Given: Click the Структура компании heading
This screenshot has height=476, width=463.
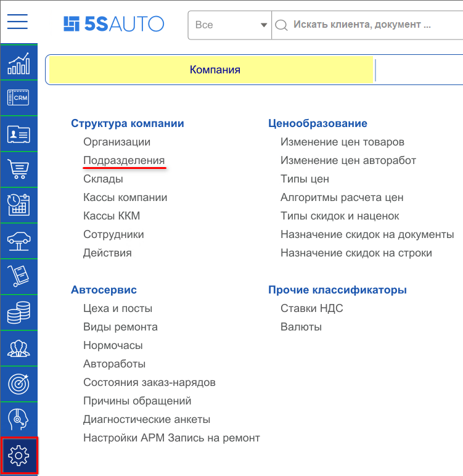Looking at the screenshot, I should [128, 123].
